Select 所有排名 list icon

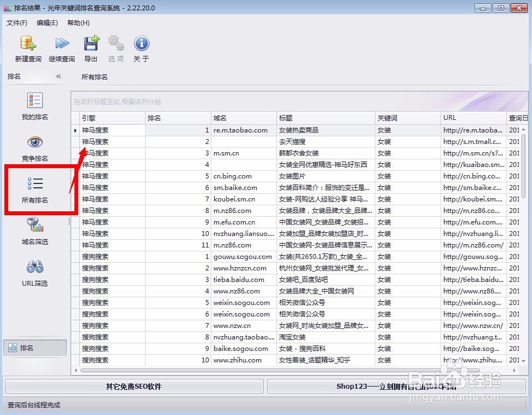pos(35,183)
